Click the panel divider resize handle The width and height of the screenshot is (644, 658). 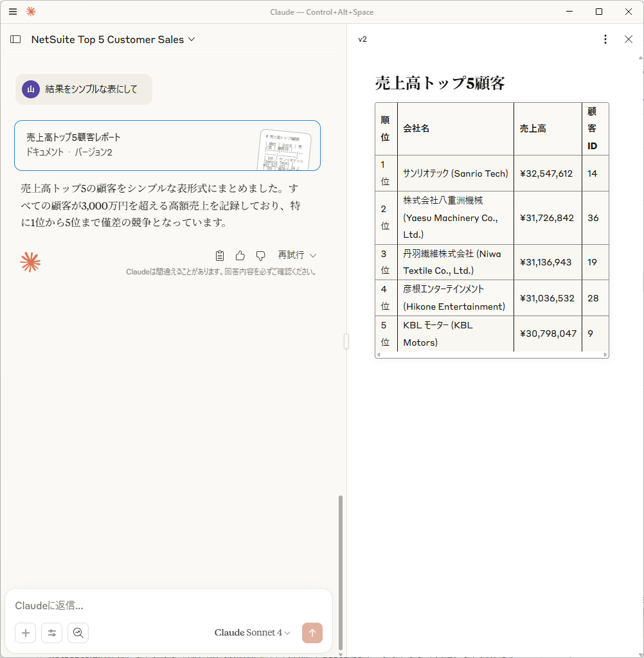346,341
